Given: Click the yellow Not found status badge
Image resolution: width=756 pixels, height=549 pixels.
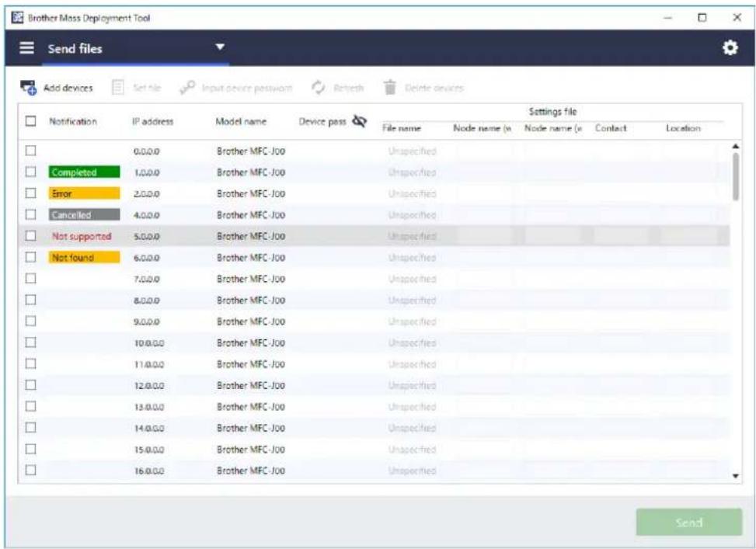Looking at the screenshot, I should [x=84, y=257].
